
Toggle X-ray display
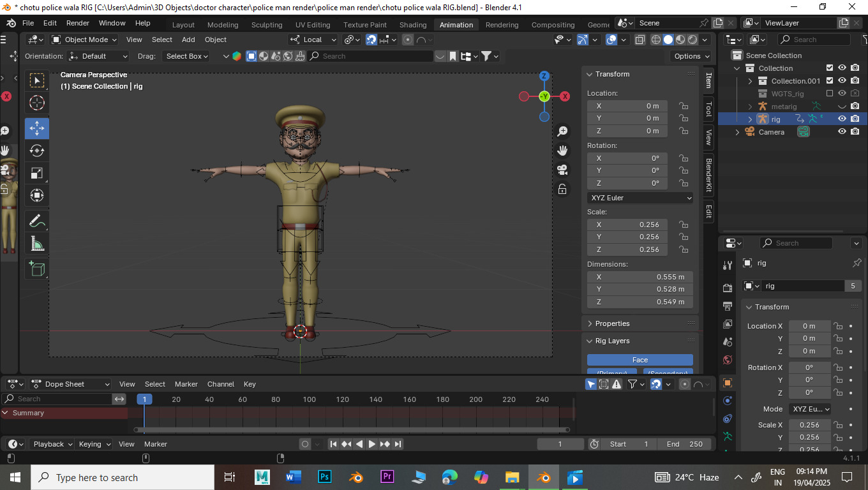click(640, 40)
